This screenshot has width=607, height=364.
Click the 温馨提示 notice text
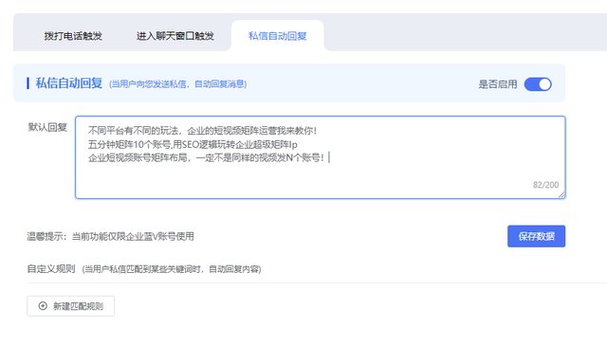click(x=110, y=236)
